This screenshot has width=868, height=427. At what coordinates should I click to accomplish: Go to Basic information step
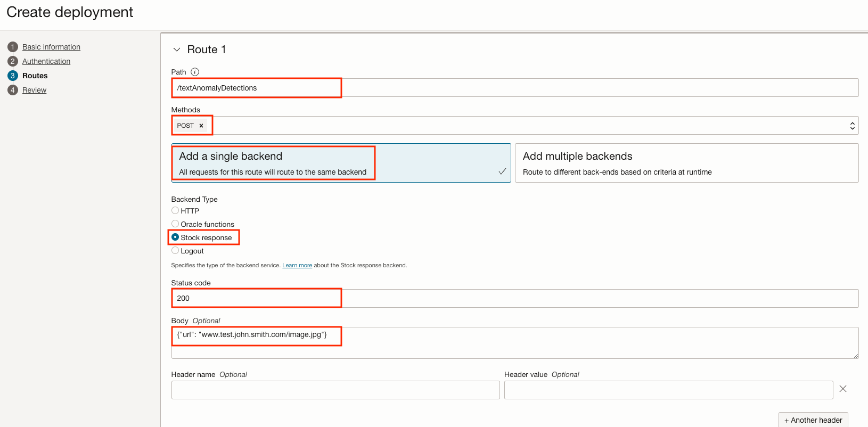coord(51,47)
